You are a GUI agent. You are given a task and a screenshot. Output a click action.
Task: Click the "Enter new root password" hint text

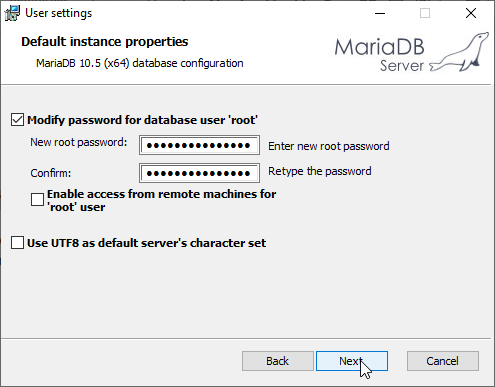[329, 146]
